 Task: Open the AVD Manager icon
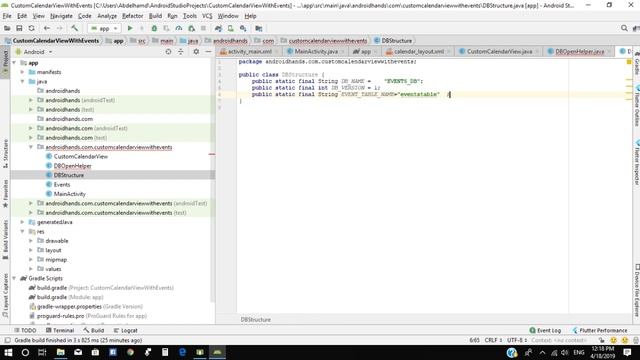[x=231, y=28]
